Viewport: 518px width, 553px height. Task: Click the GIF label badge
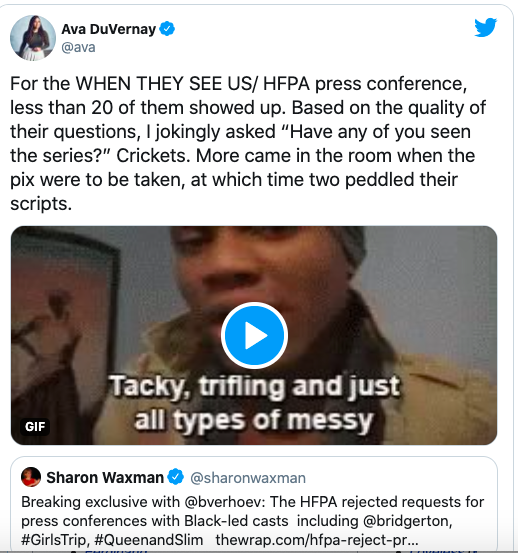pos(35,427)
